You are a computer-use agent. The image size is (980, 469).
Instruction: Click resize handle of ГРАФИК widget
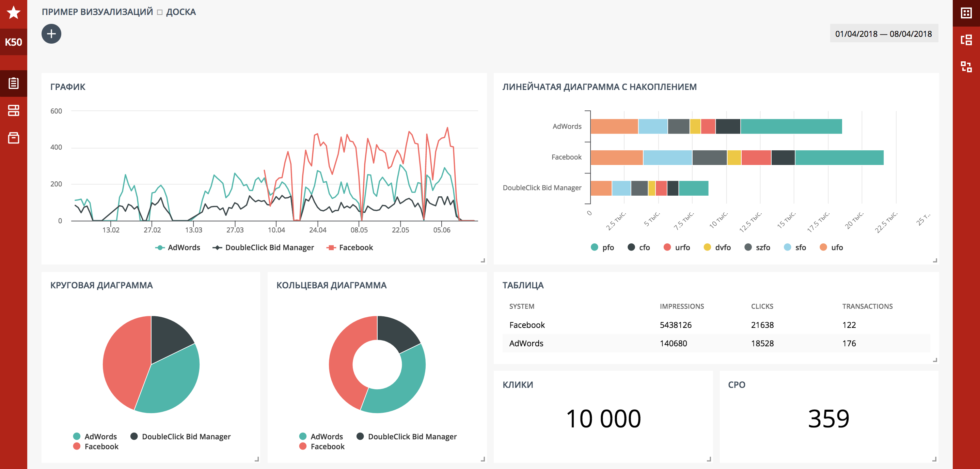pyautogui.click(x=483, y=260)
